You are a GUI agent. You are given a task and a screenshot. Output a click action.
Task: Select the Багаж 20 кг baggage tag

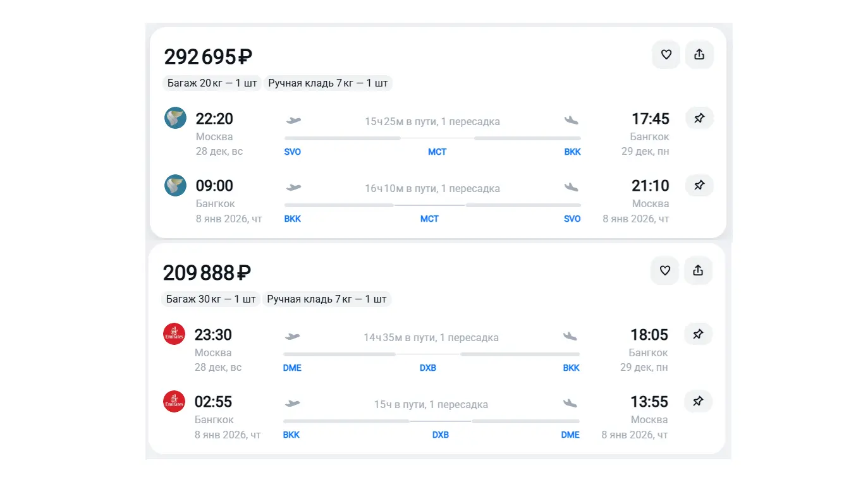click(x=212, y=83)
